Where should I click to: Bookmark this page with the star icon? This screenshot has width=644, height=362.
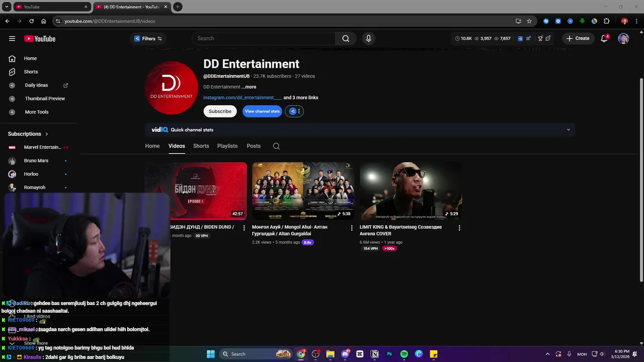click(529, 21)
